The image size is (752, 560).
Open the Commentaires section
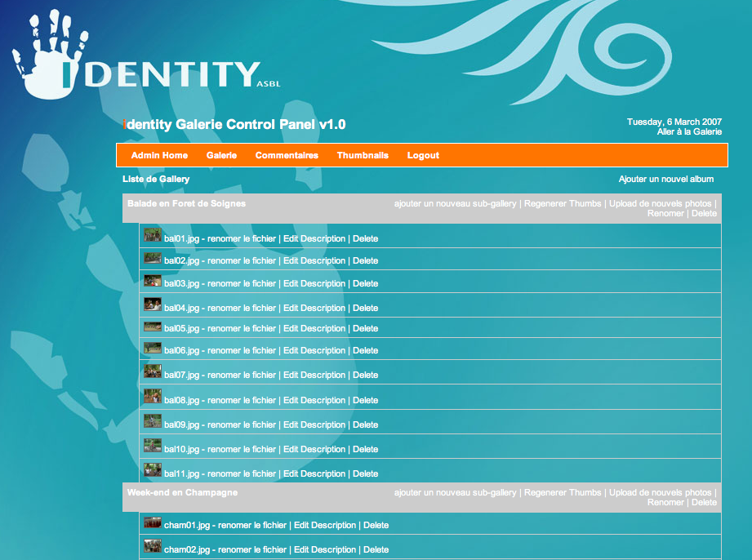point(287,155)
